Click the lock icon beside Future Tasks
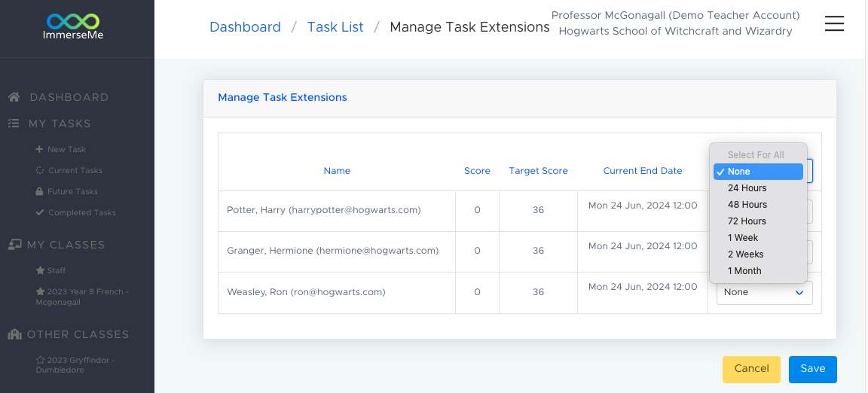The image size is (868, 393). click(x=38, y=191)
